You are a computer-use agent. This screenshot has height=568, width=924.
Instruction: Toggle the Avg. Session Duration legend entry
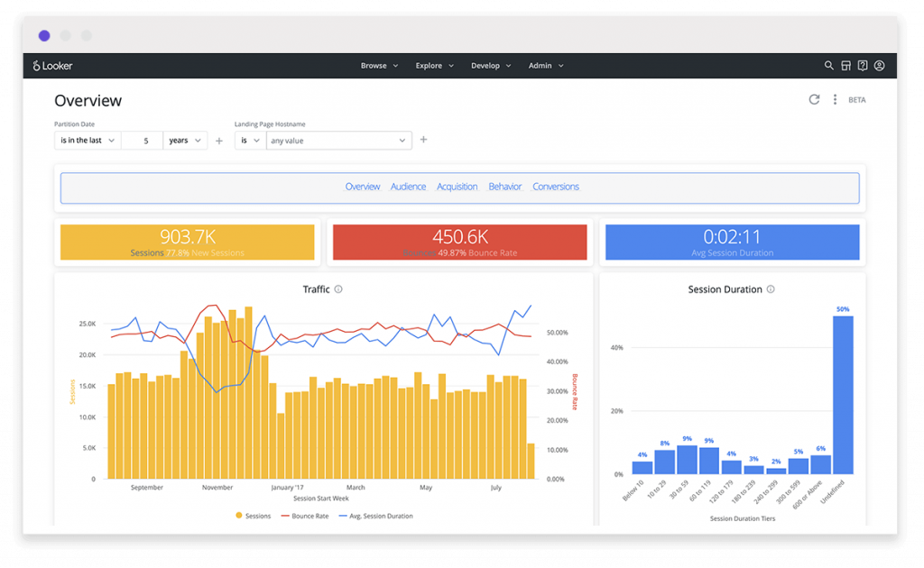(x=379, y=516)
